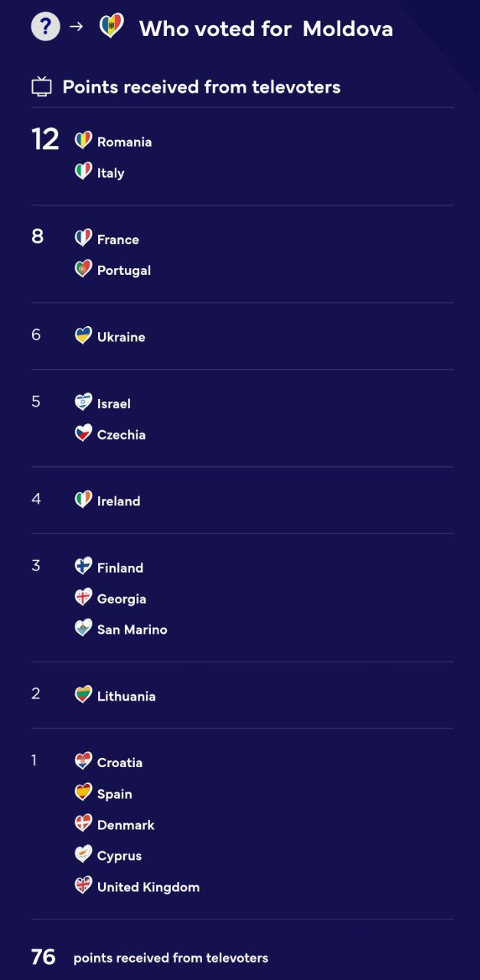This screenshot has height=980, width=480.
Task: Click Cyprus's heart flag icon
Action: [83, 854]
